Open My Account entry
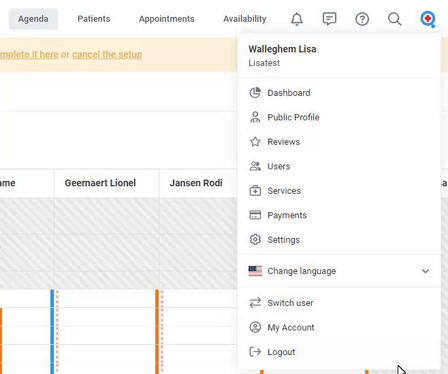This screenshot has width=448, height=374. (x=339, y=327)
